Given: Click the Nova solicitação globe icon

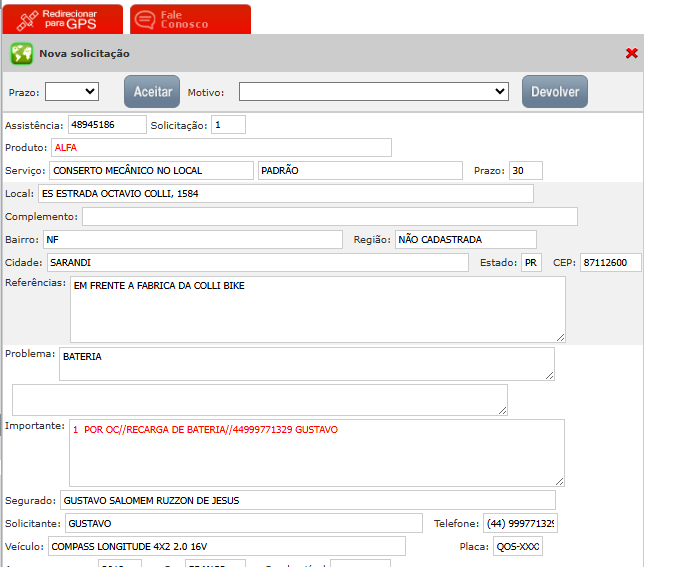Looking at the screenshot, I should click(21, 53).
